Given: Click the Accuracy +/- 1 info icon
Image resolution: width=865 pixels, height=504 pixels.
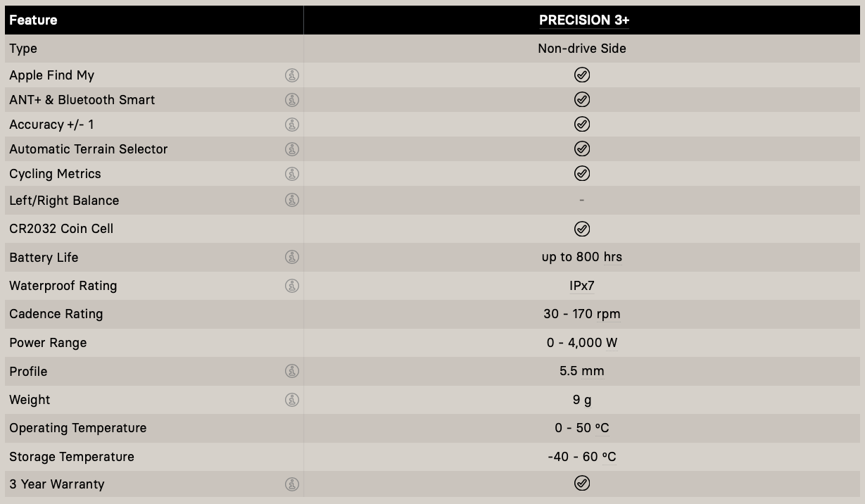Looking at the screenshot, I should (x=292, y=125).
